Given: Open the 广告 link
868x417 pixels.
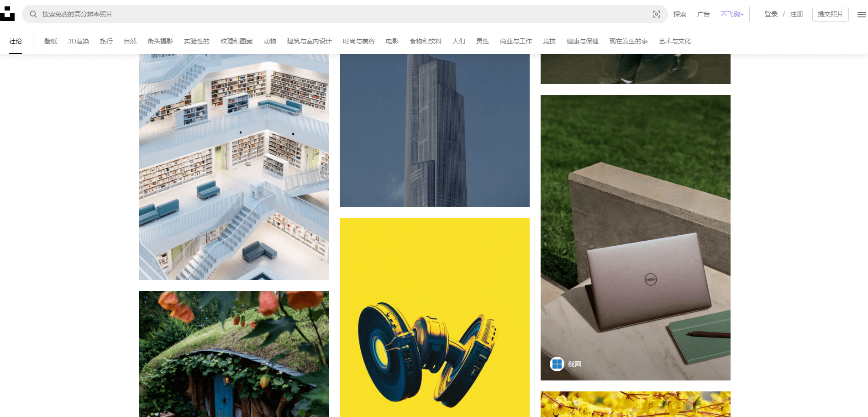Looking at the screenshot, I should [x=703, y=14].
